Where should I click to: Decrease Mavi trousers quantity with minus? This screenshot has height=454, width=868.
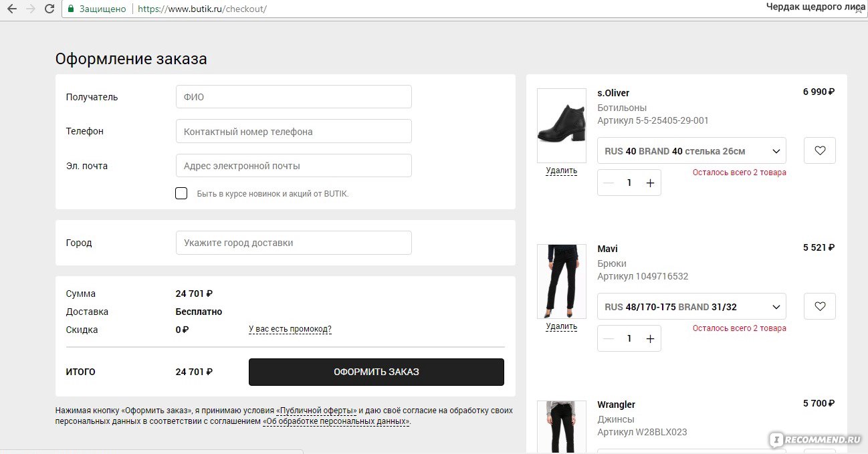click(x=608, y=339)
